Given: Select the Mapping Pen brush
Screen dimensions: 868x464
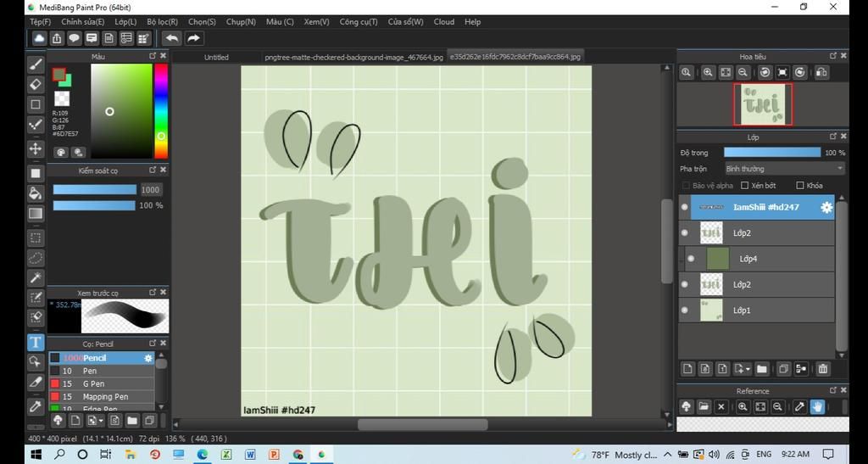Looking at the screenshot, I should (x=102, y=396).
